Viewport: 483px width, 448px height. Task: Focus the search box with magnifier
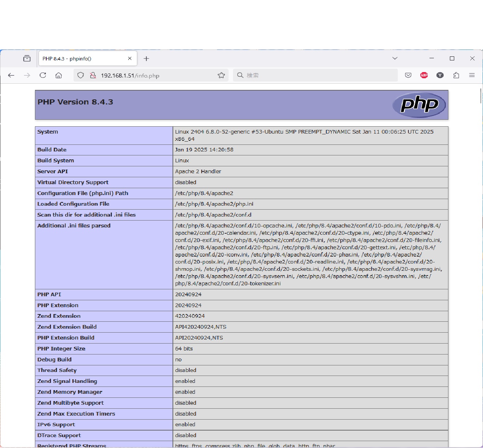317,75
